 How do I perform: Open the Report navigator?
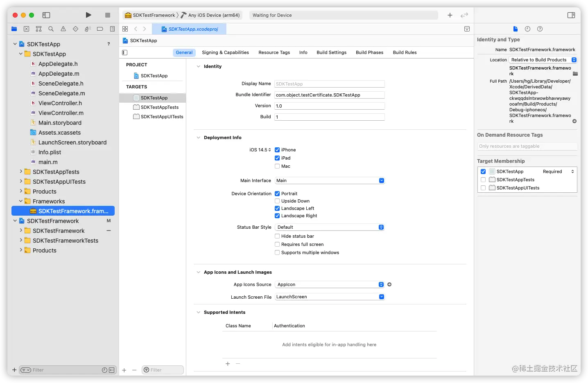click(112, 29)
